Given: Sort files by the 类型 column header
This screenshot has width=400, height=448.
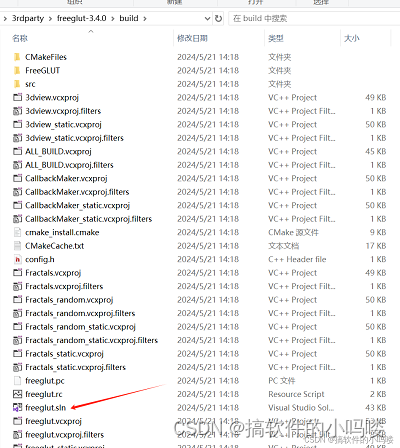Looking at the screenshot, I should 276,38.
